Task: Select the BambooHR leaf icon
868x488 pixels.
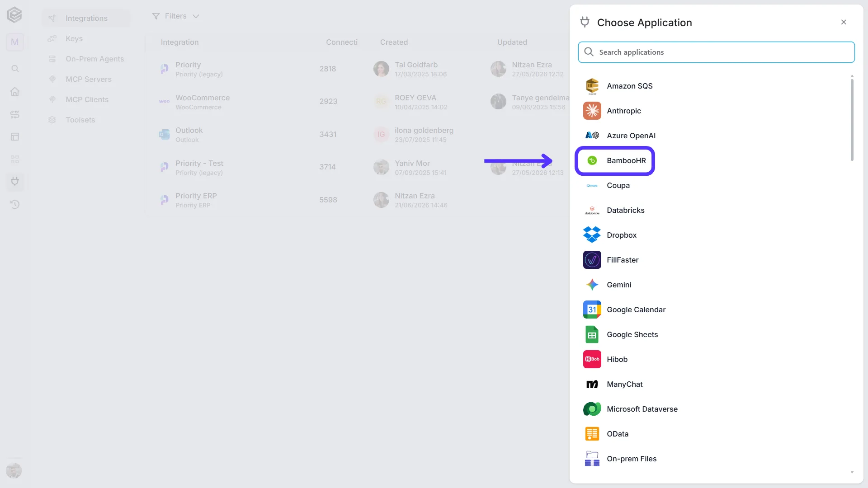Action: point(592,160)
